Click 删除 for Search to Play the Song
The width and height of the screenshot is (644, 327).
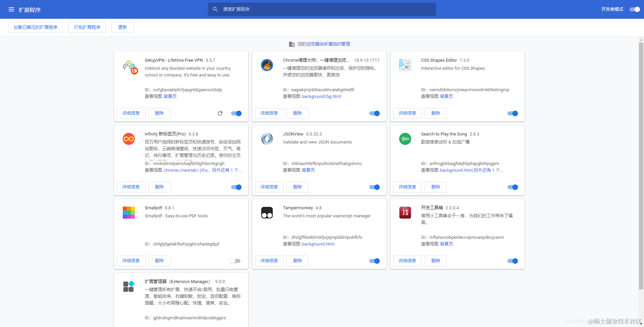pos(436,187)
